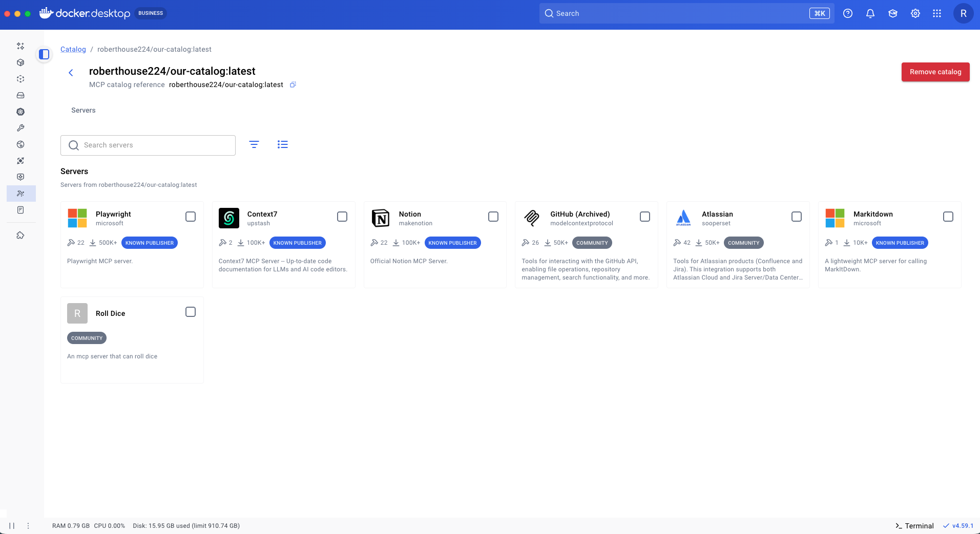
Task: Select the GitHub (Archived) server checkbox
Action: (x=645, y=217)
